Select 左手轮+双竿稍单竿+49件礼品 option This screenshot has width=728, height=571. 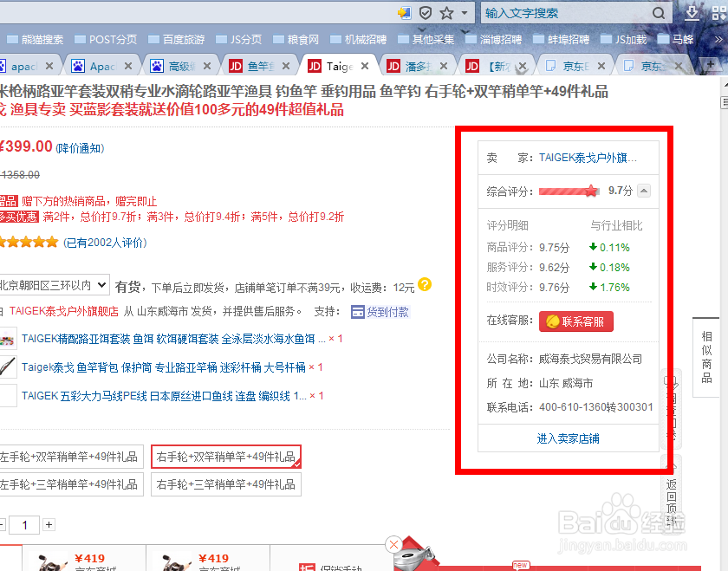[69, 457]
